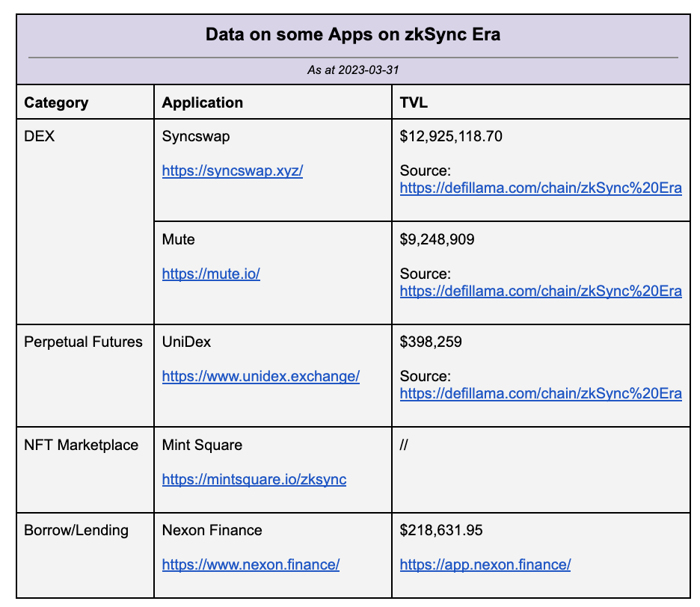Select the 'Category' column header

point(56,102)
